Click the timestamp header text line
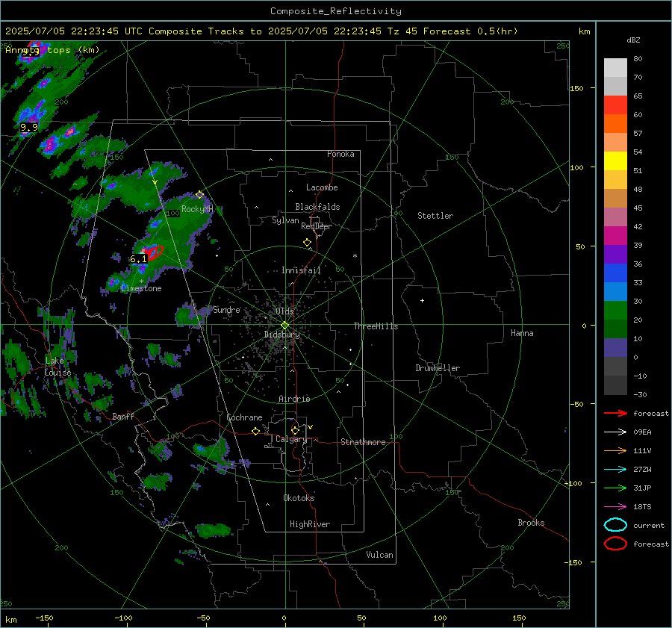The height and width of the screenshot is (628, 672). click(261, 31)
